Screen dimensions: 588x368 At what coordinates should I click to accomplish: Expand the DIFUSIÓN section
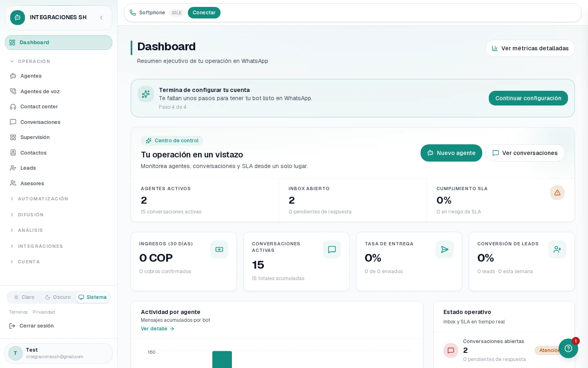27,215
